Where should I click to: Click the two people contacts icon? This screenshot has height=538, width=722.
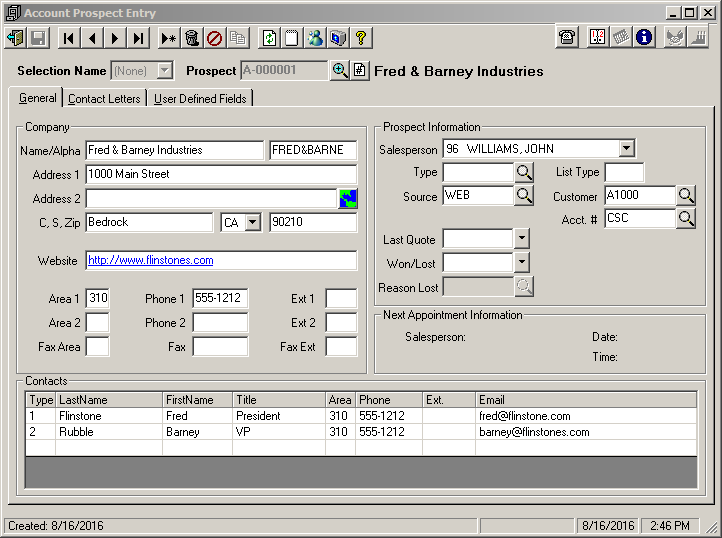click(x=315, y=38)
